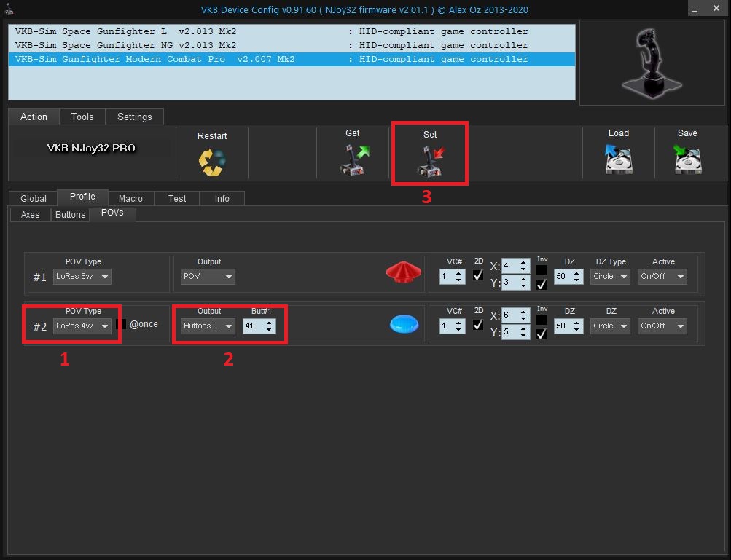Click the Restart recycle icon

[x=212, y=162]
